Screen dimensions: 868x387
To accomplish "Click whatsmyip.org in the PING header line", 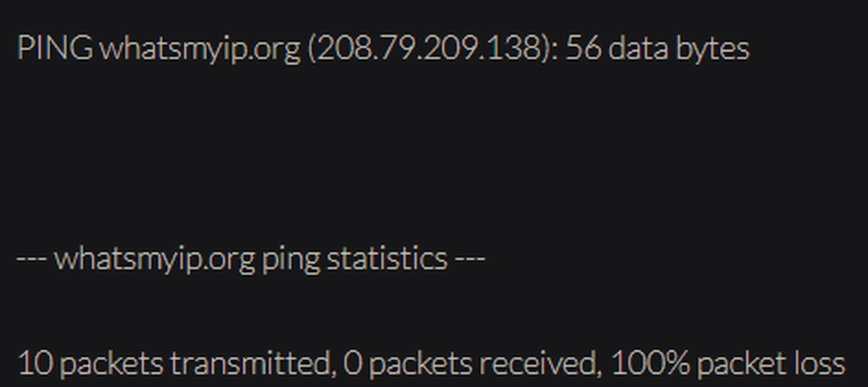I will tap(200, 49).
